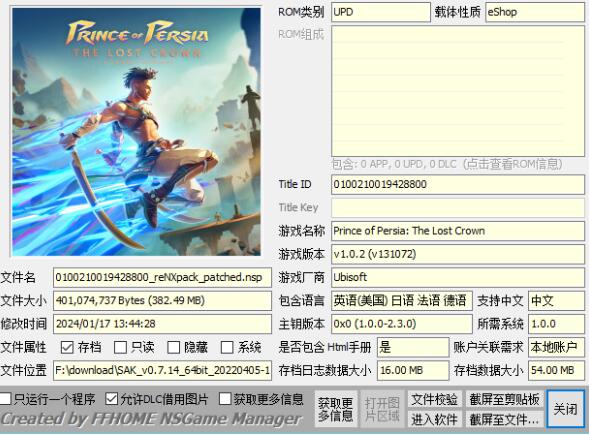Click the Html手册 field showing 是

[413, 347]
